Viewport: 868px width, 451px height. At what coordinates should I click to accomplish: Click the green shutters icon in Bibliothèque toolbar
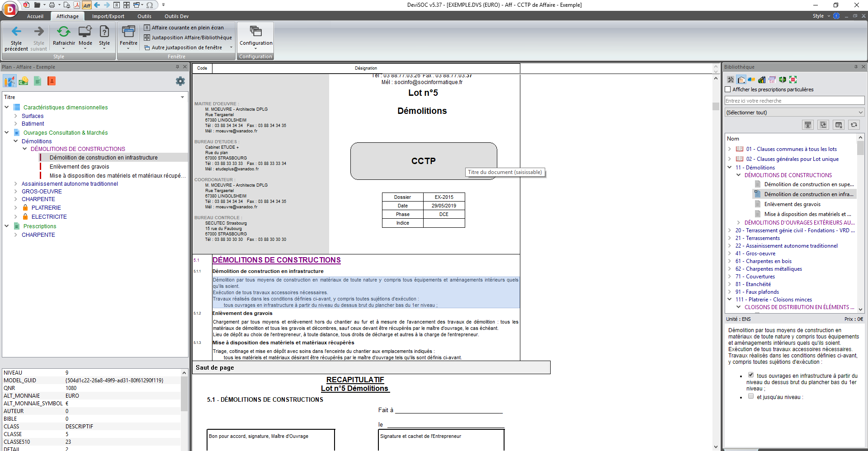point(783,80)
